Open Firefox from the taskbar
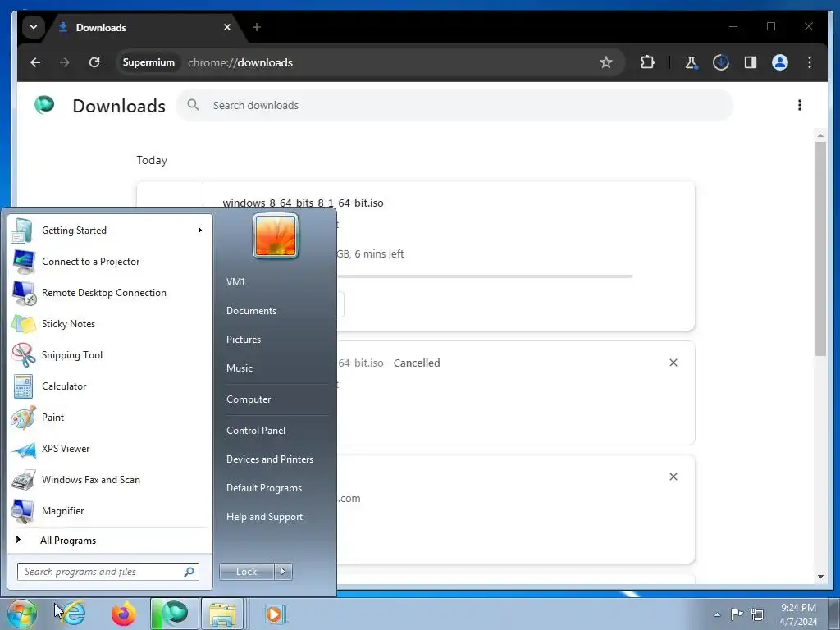Viewport: 840px width, 630px height. (123, 614)
